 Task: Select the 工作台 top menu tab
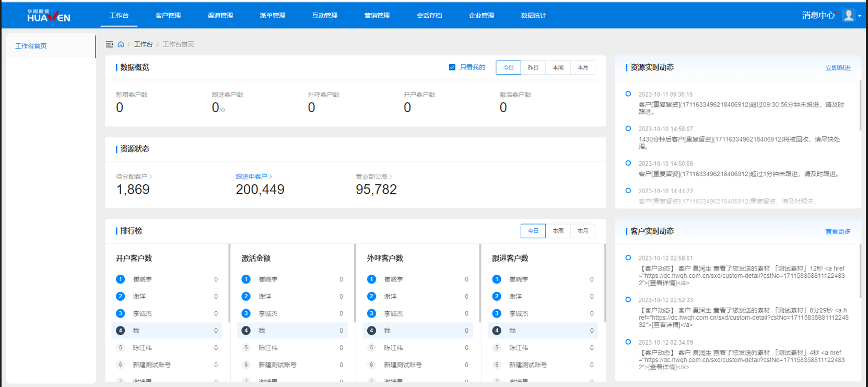click(x=119, y=16)
